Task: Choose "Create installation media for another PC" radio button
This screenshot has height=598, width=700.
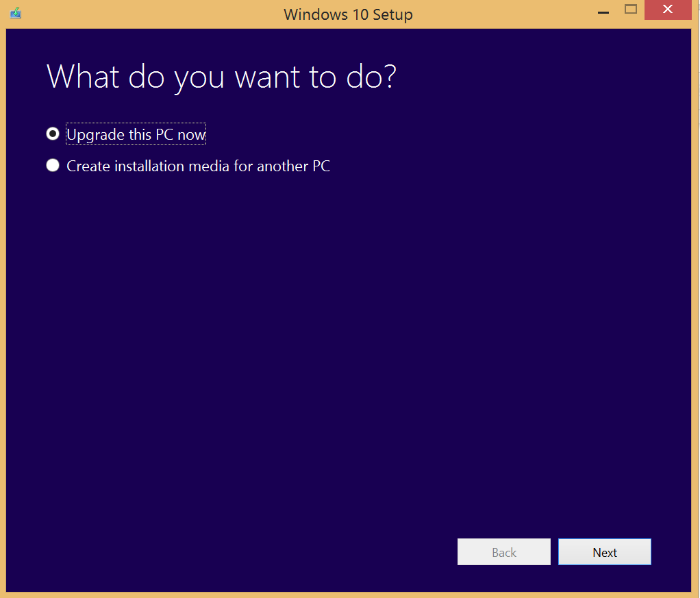Action: 53,166
